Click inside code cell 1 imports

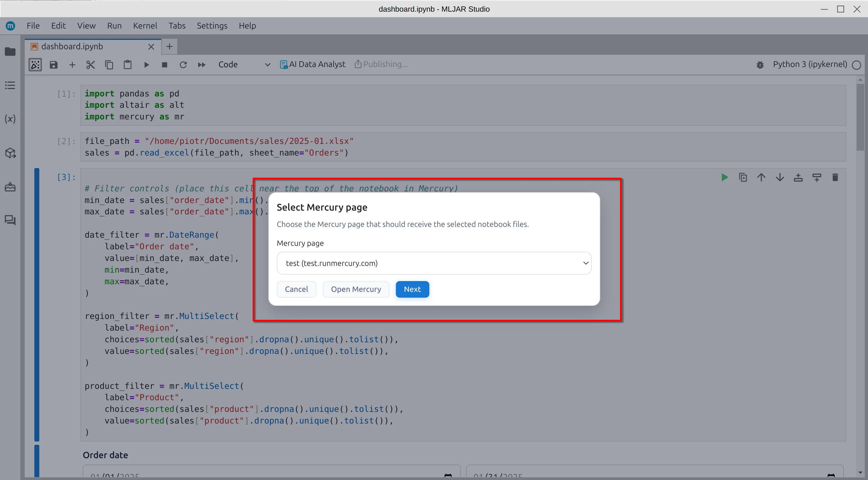click(x=463, y=105)
